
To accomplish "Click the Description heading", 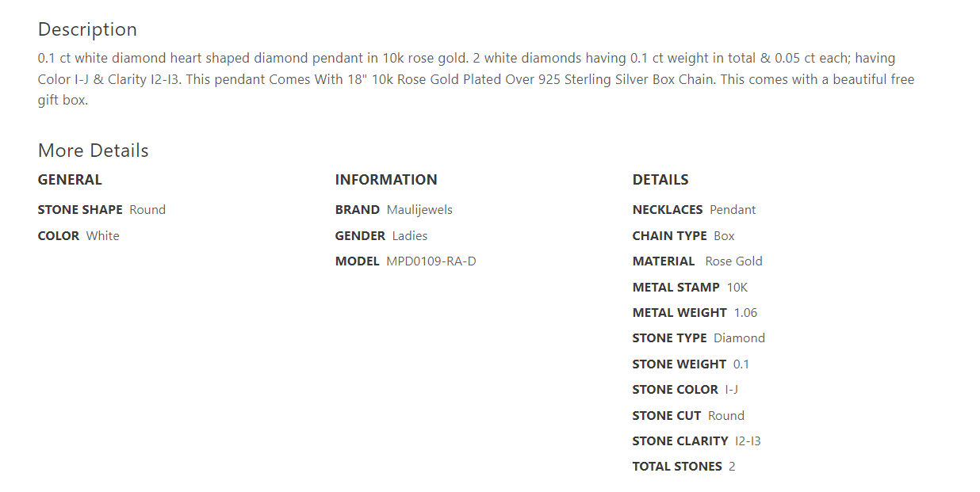I will (x=87, y=29).
